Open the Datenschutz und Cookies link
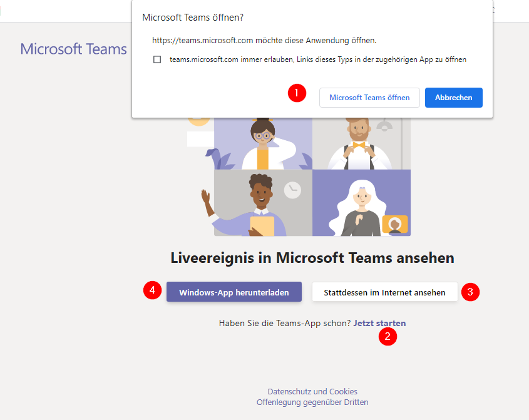 click(x=312, y=391)
